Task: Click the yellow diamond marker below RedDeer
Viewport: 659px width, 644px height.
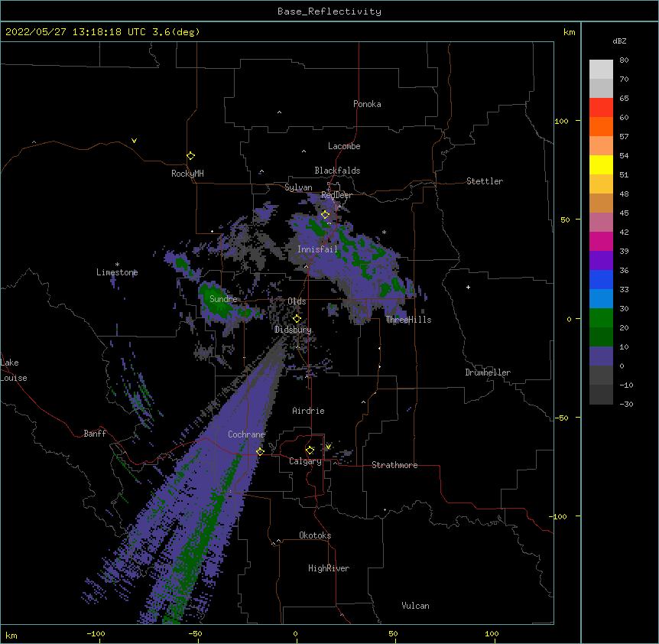Action: (x=325, y=214)
